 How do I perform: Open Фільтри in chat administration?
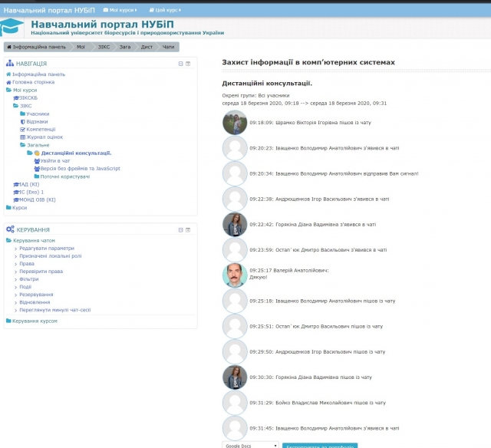pos(29,279)
